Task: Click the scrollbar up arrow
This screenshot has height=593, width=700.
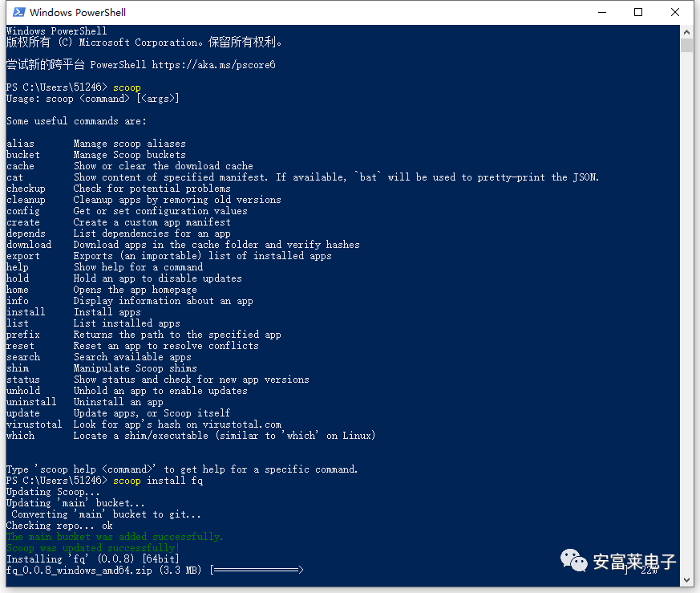Action: [x=686, y=32]
